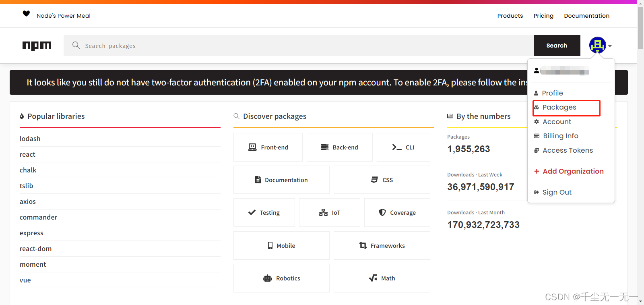Viewport: 644px width, 305px height.
Task: Open the CLI category tile
Action: [403, 147]
